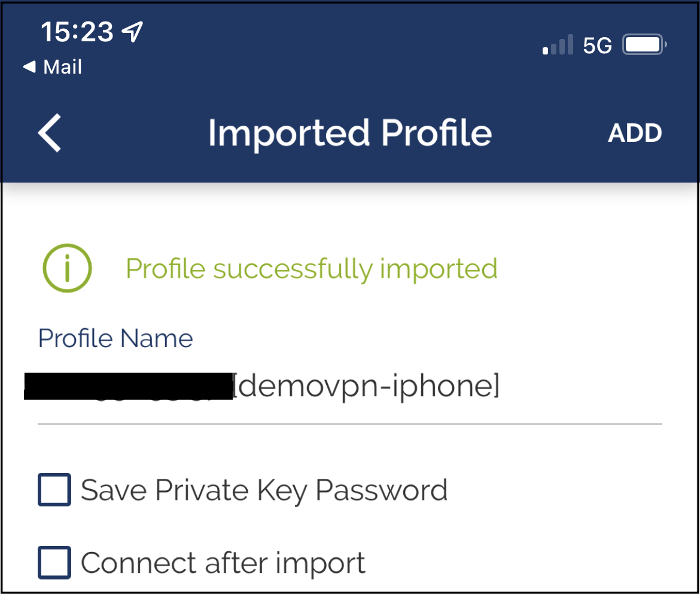This screenshot has height=595, width=700.
Task: Tap the battery icon in status bar
Action: tap(644, 45)
